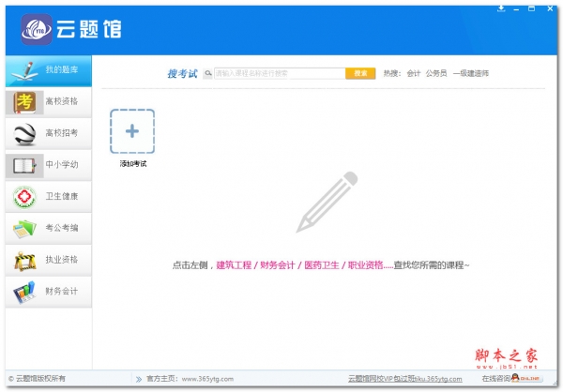
Task: Focus the course name search field
Action: coord(279,72)
